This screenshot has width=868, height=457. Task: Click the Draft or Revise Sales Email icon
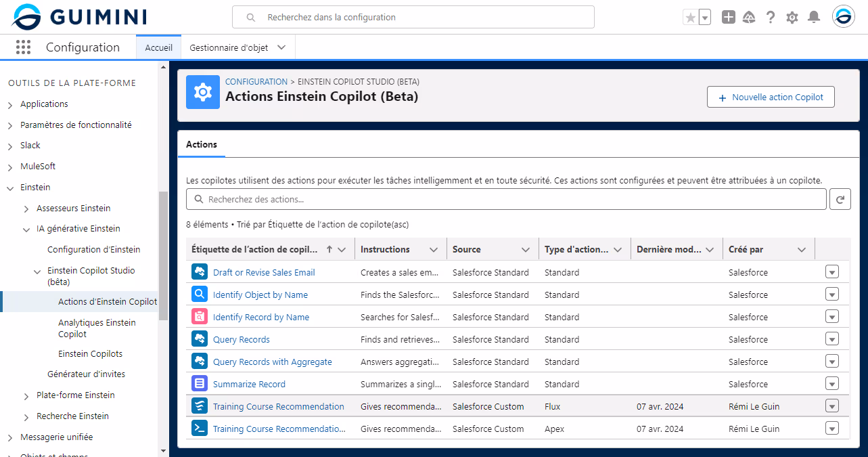(199, 272)
